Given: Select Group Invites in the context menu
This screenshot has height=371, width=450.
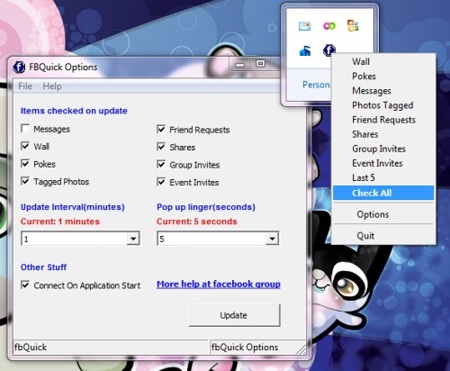Looking at the screenshot, I should coord(383,149).
